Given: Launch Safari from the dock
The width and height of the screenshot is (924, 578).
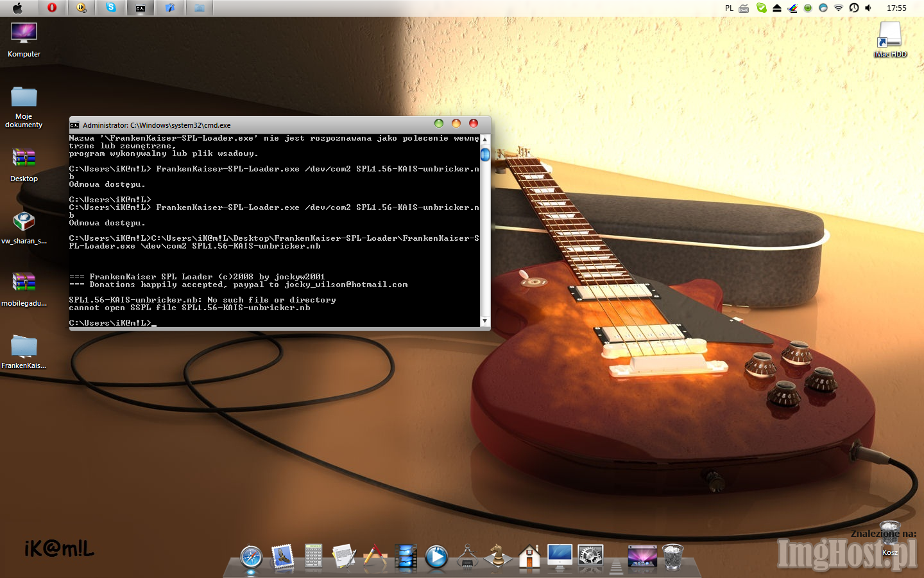Looking at the screenshot, I should coord(251,557).
